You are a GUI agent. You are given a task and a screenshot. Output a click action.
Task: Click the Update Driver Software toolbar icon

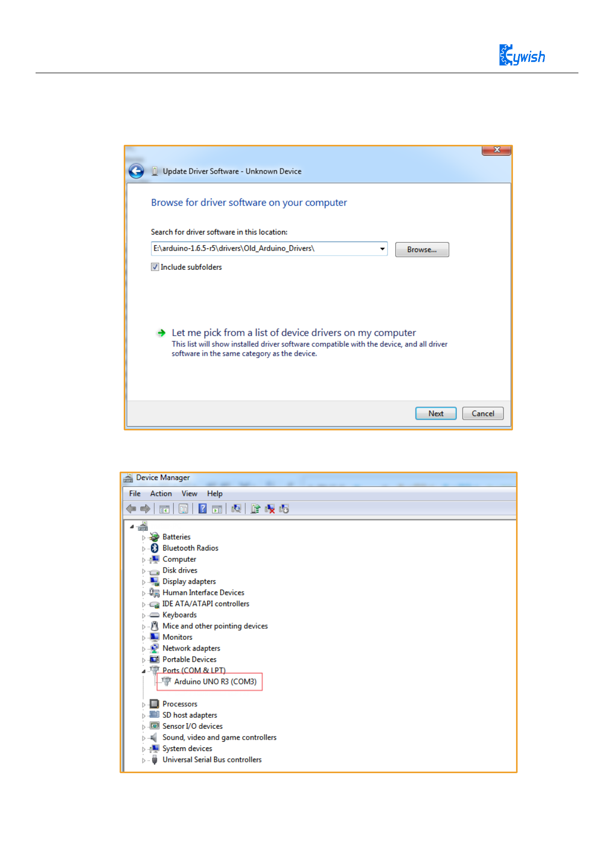click(x=255, y=509)
